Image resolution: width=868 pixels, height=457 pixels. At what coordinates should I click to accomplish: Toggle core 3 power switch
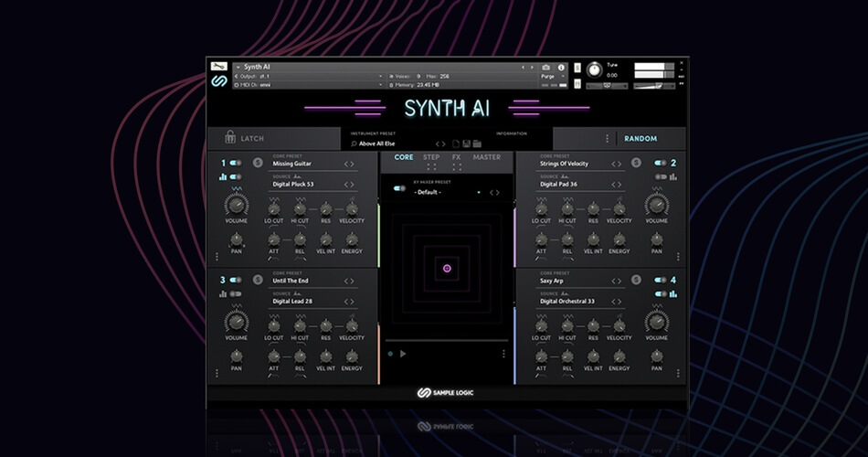point(236,280)
